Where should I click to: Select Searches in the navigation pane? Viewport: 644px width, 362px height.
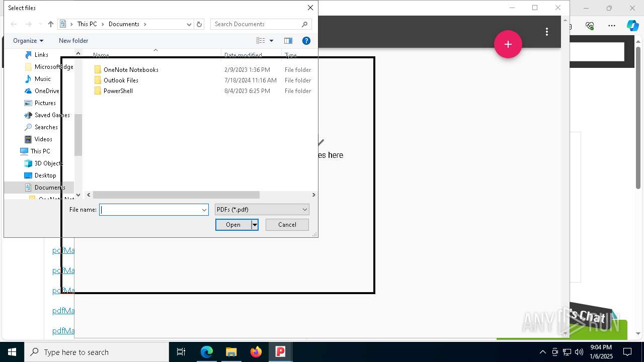[46, 127]
